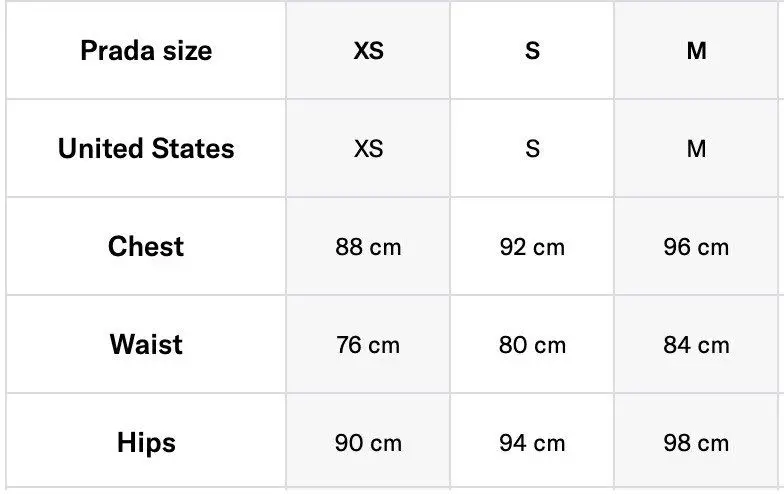Select the bold S Prada size cell
Screen dimensions: 784x494
pyautogui.click(x=532, y=51)
